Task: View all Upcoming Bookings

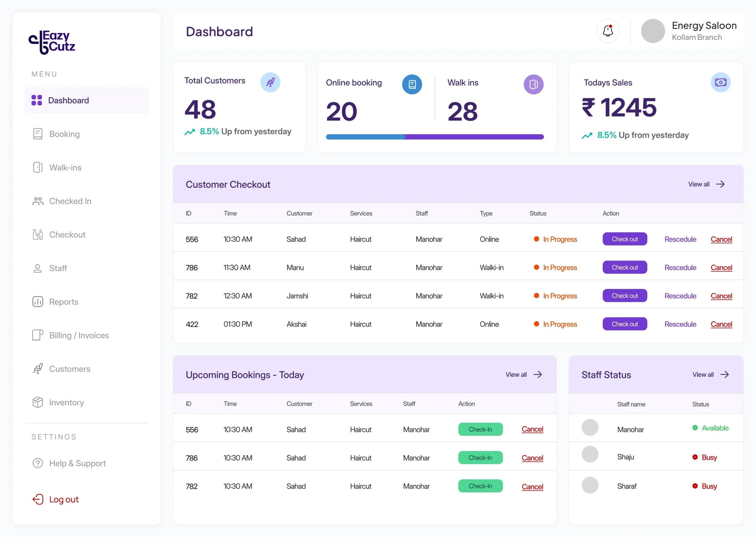Action: [523, 375]
